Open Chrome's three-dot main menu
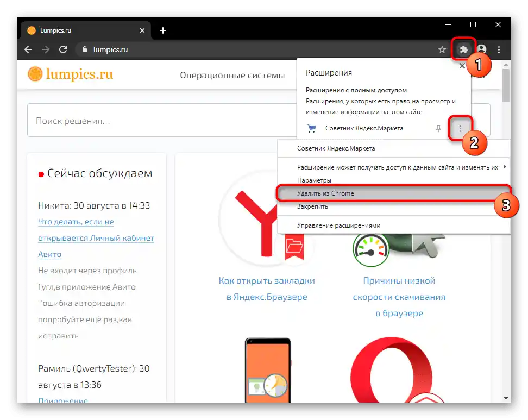 pos(499,49)
